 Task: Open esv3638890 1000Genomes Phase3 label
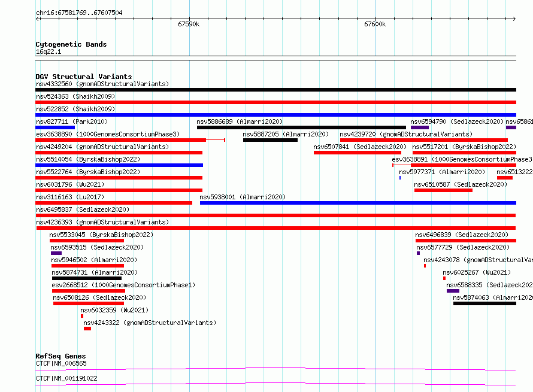108,134
